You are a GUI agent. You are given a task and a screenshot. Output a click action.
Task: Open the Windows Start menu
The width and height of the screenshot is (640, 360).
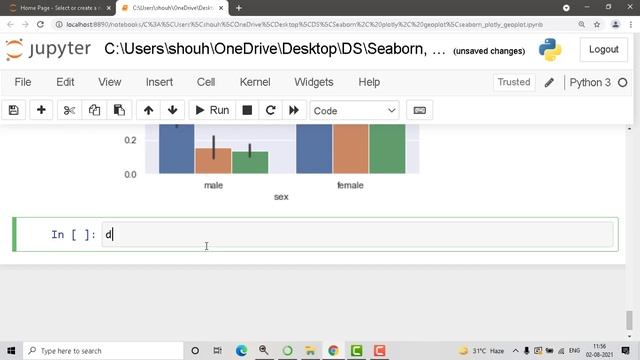pyautogui.click(x=11, y=351)
